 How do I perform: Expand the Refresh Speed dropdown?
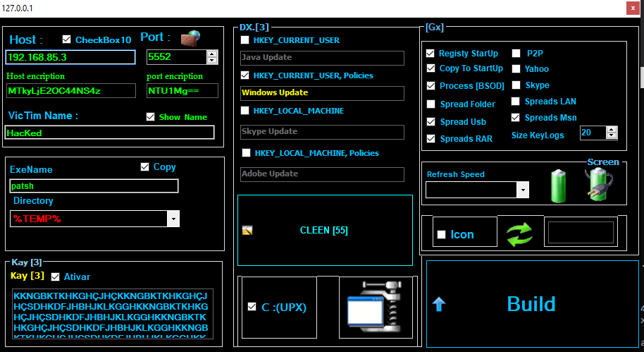pyautogui.click(x=522, y=190)
